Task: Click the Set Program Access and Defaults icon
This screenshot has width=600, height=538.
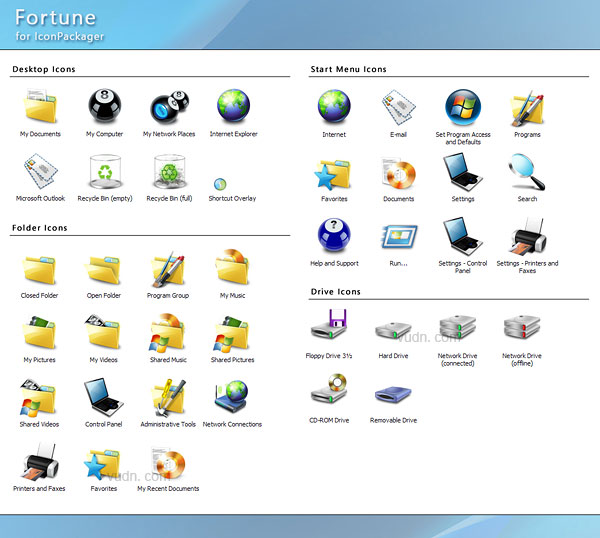Action: [463, 107]
